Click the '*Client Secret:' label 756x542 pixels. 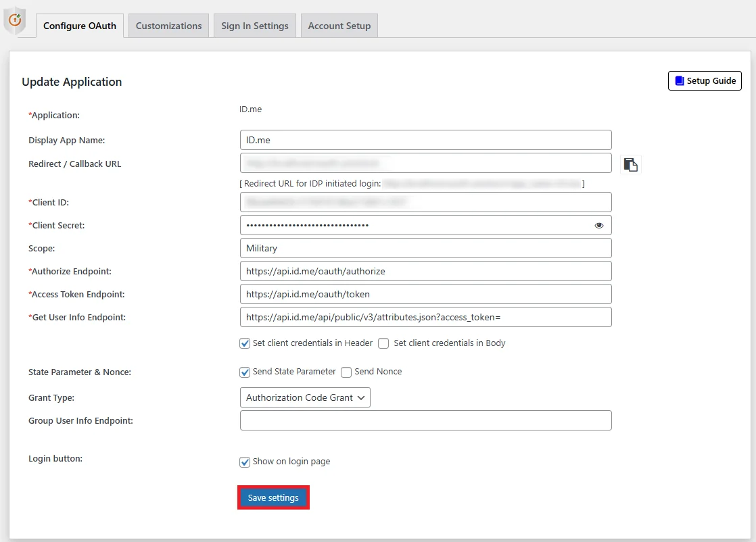click(x=56, y=226)
